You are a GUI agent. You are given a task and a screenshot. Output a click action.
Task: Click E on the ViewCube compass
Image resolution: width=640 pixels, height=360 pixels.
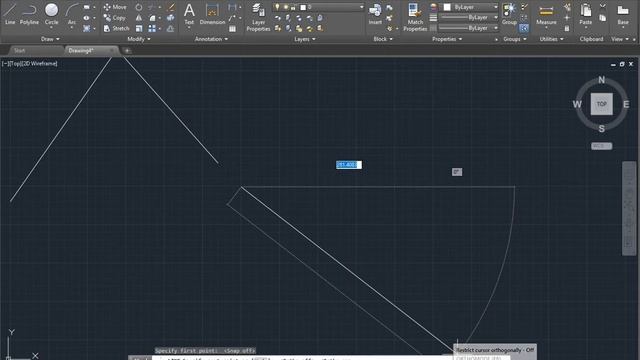point(626,104)
